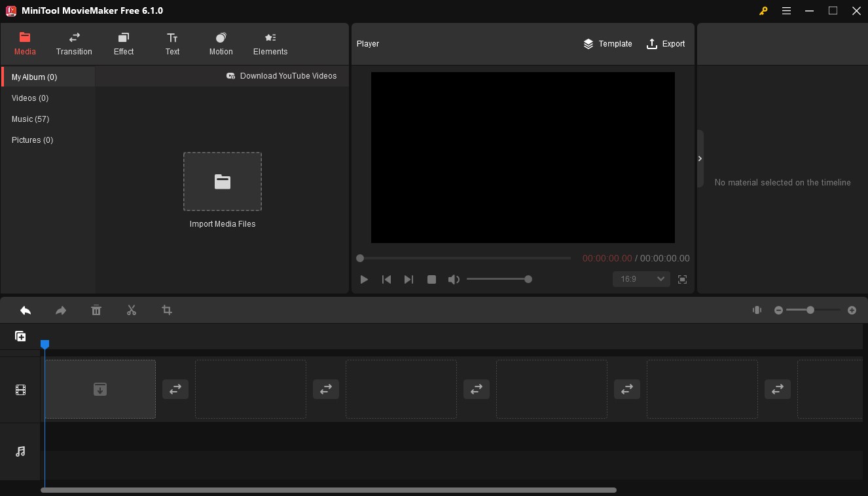Mute playback with the speaker icon
868x496 pixels.
click(x=454, y=279)
